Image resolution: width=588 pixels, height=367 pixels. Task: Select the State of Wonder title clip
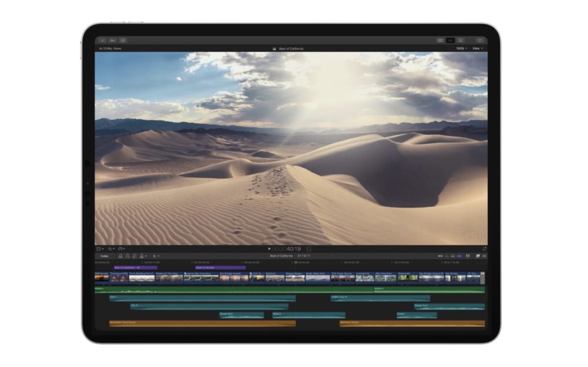[220, 268]
